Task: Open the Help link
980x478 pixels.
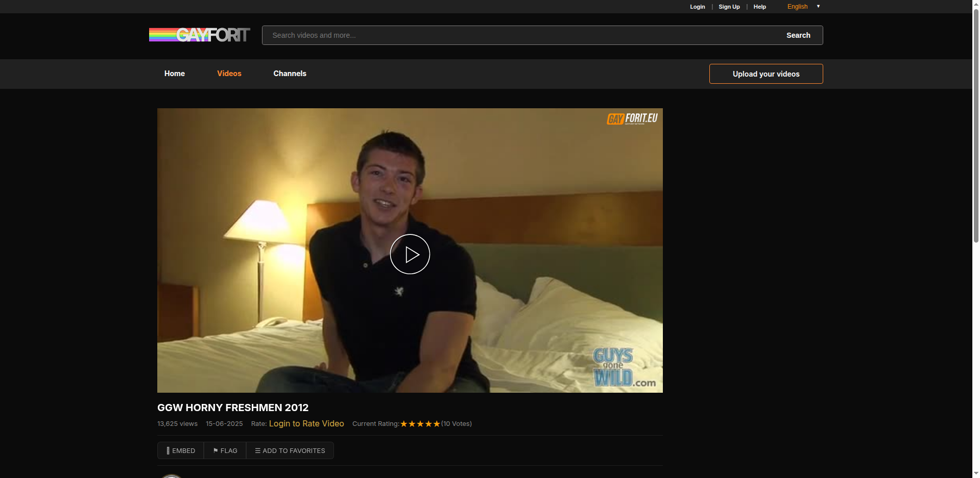Action: [x=759, y=7]
